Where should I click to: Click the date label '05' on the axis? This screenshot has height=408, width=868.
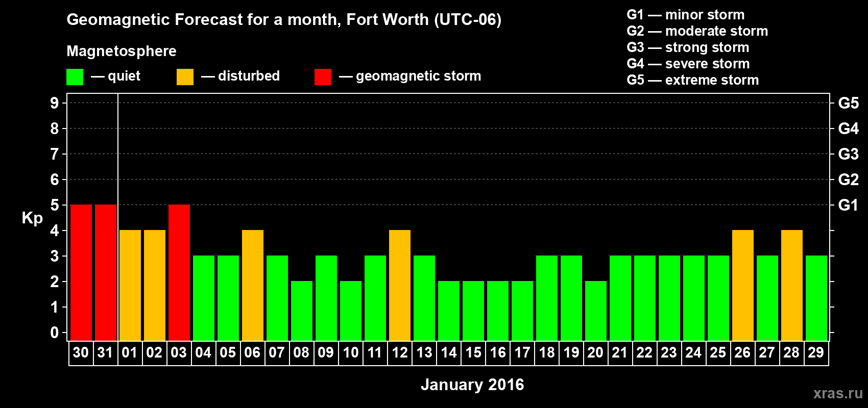point(228,353)
